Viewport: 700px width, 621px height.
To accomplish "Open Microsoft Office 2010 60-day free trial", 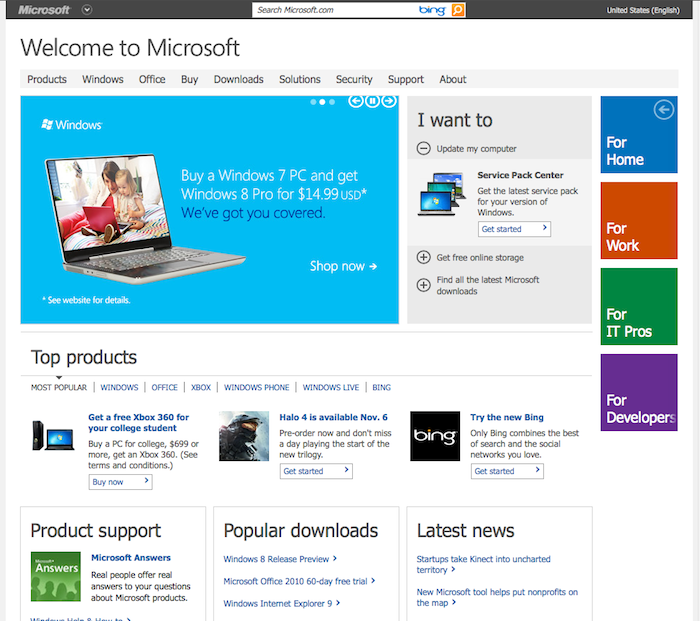I will pos(299,581).
